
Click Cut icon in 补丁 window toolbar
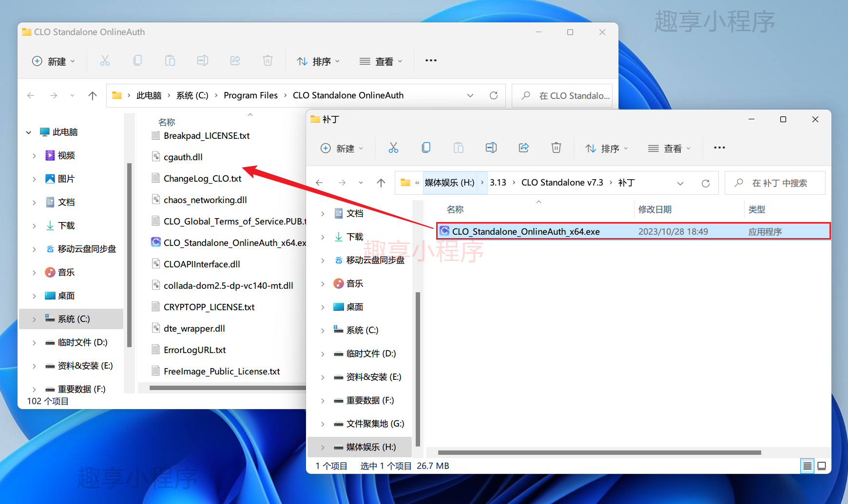click(x=393, y=148)
